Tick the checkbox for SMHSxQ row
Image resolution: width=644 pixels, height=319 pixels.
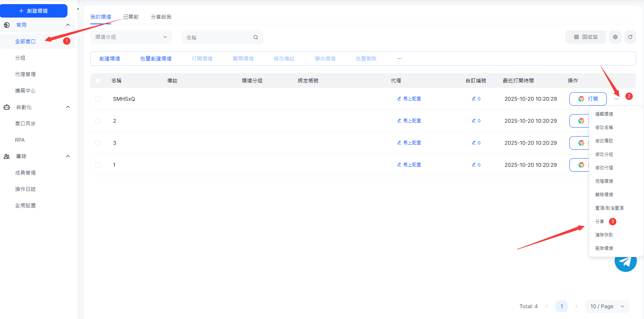point(98,99)
